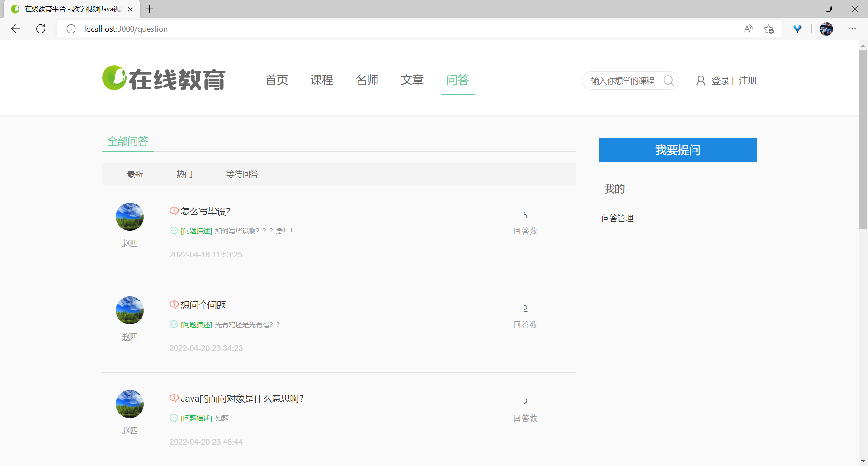Open the browser settings menu

[853, 29]
